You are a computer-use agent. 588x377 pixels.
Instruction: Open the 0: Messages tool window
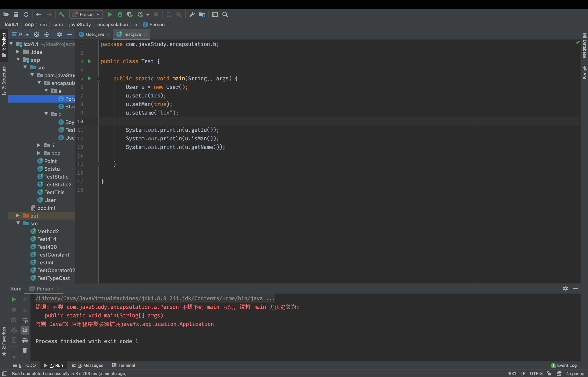(x=88, y=365)
